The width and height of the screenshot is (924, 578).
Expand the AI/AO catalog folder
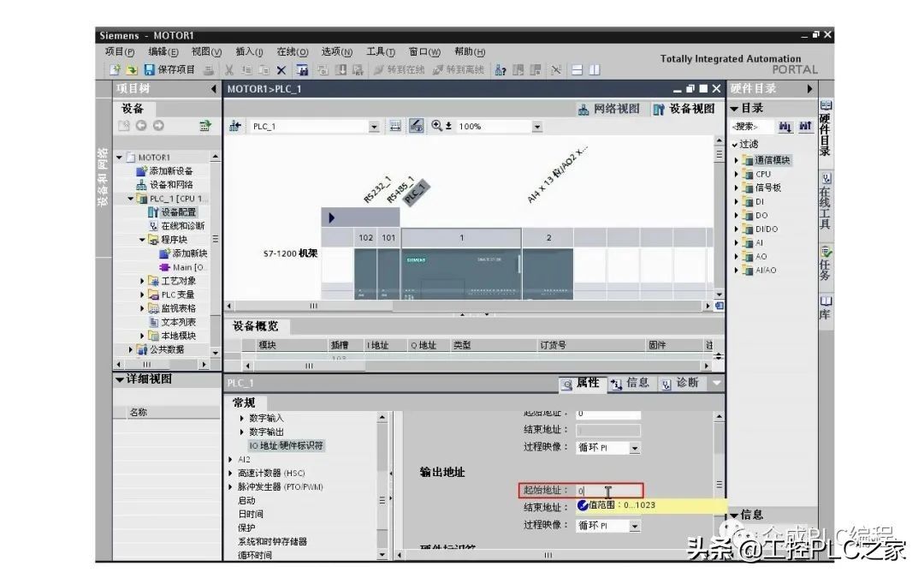pos(736,270)
